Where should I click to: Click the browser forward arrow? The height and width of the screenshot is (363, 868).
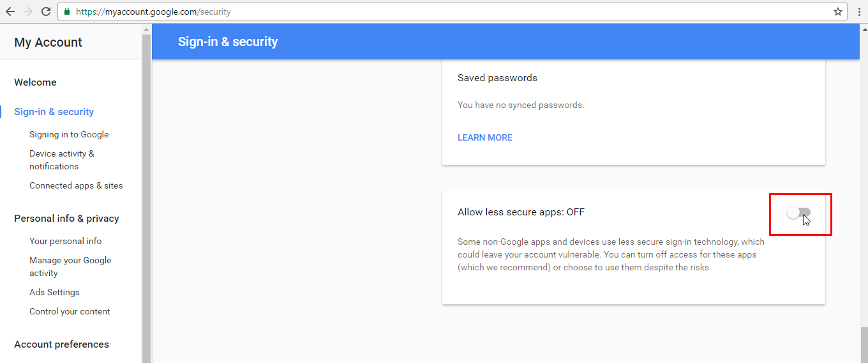tap(27, 12)
